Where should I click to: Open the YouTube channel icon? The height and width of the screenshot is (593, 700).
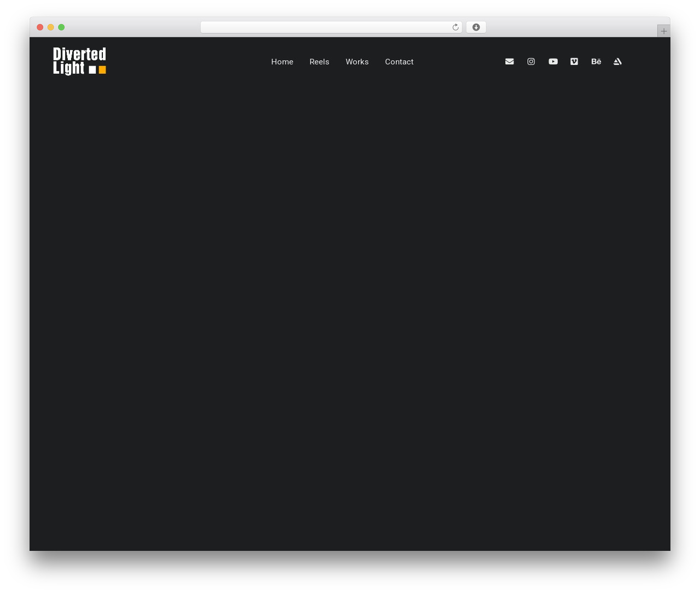(x=553, y=61)
